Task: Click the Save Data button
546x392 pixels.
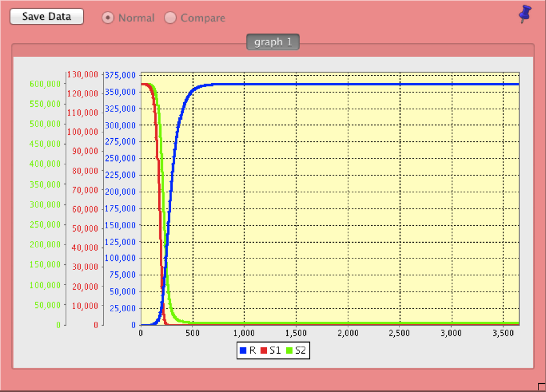Action: (x=47, y=16)
